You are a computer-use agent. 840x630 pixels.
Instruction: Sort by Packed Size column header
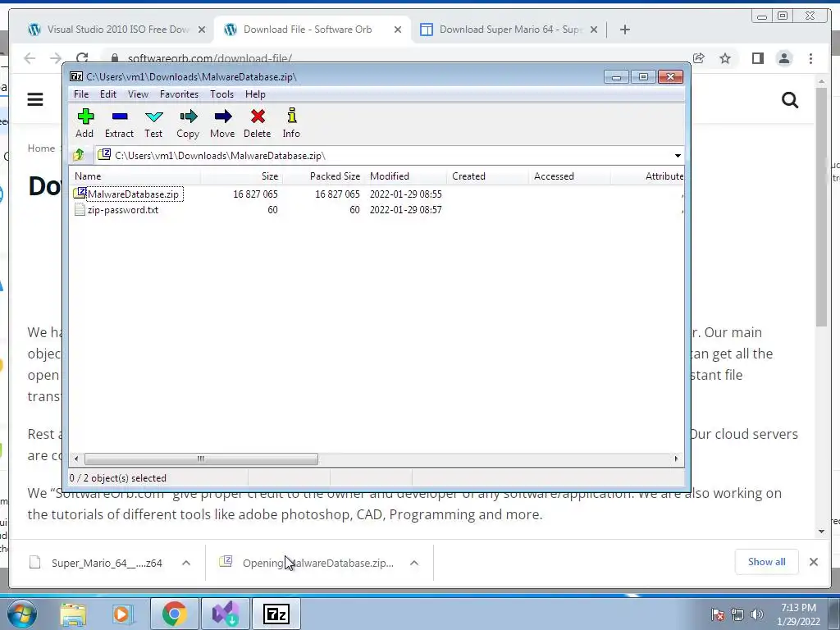tap(323, 176)
